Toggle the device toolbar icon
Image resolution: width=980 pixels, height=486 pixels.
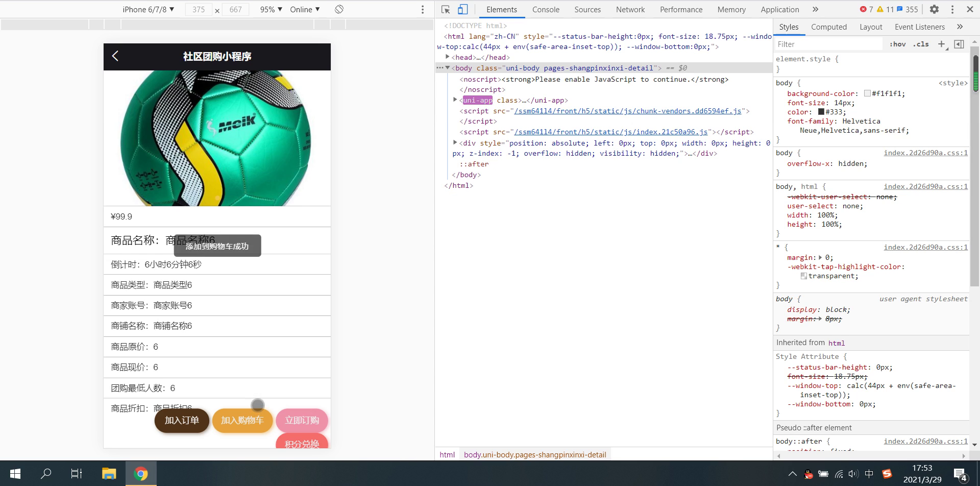pyautogui.click(x=462, y=9)
